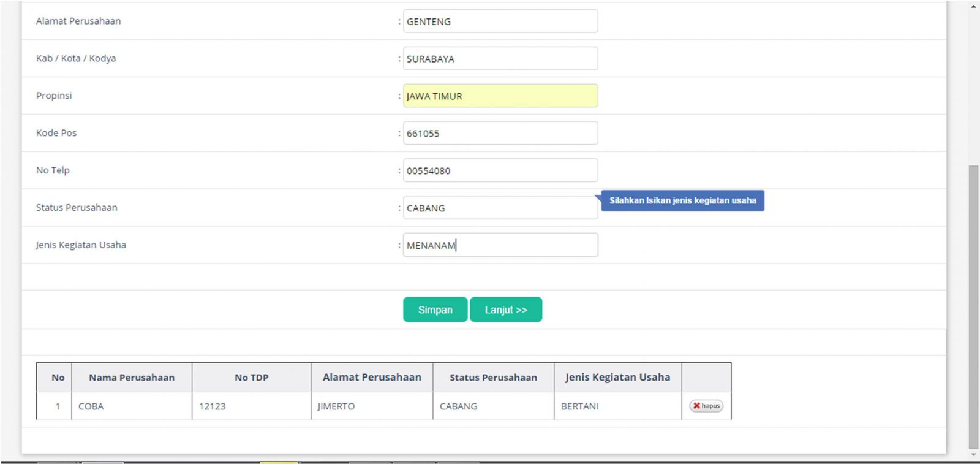Click the Kab / Kota / Kodya input

coord(500,59)
